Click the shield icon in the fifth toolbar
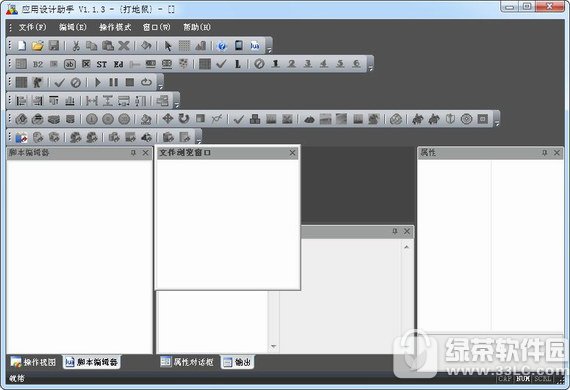The width and height of the screenshot is (570, 390). [x=450, y=119]
